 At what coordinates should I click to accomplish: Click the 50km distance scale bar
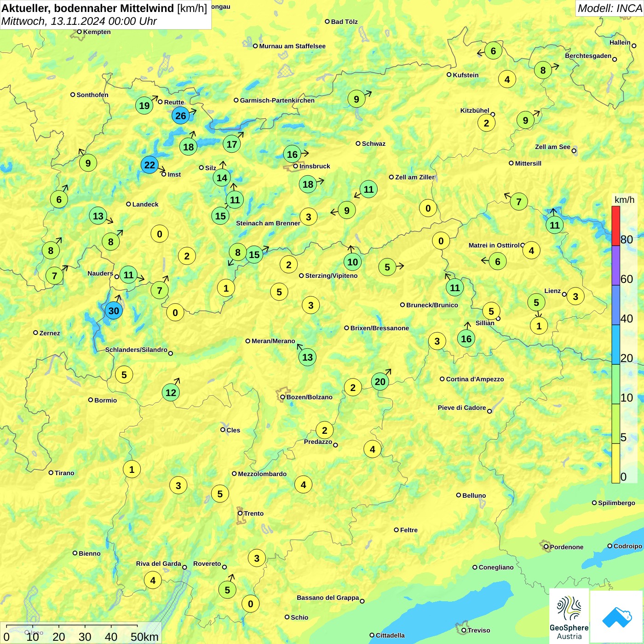[73, 626]
